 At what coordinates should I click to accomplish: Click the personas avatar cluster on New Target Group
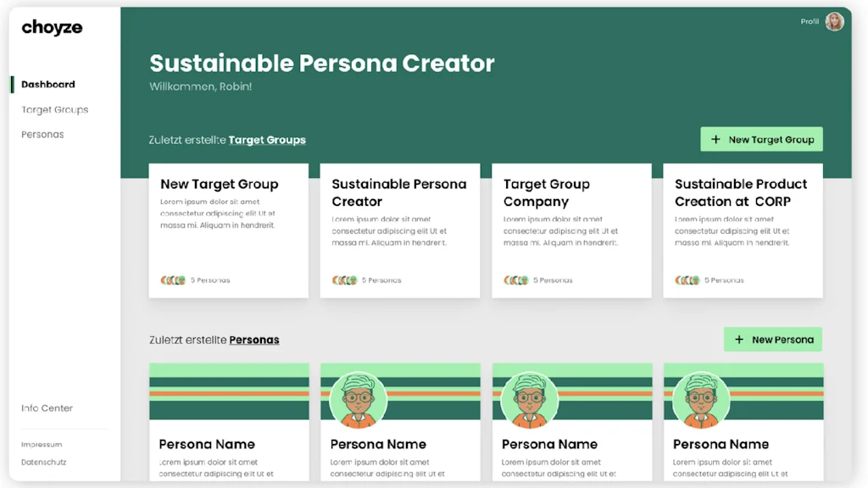[171, 280]
